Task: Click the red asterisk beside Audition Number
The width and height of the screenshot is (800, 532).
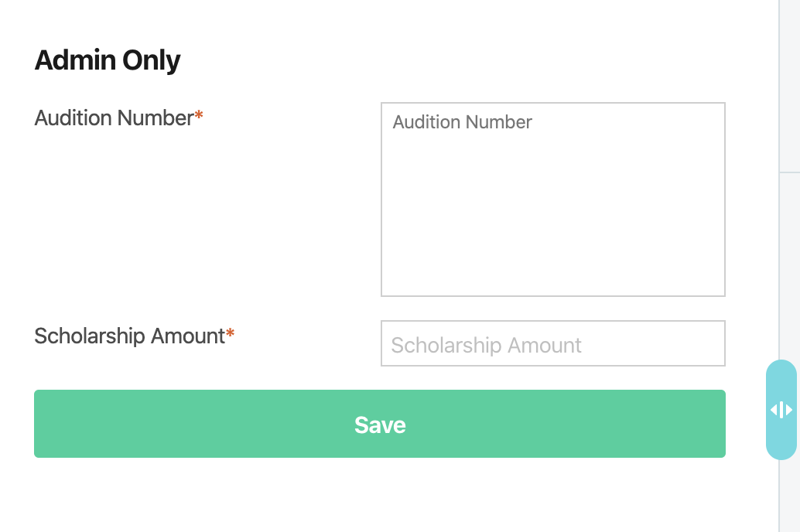Action: (x=199, y=115)
